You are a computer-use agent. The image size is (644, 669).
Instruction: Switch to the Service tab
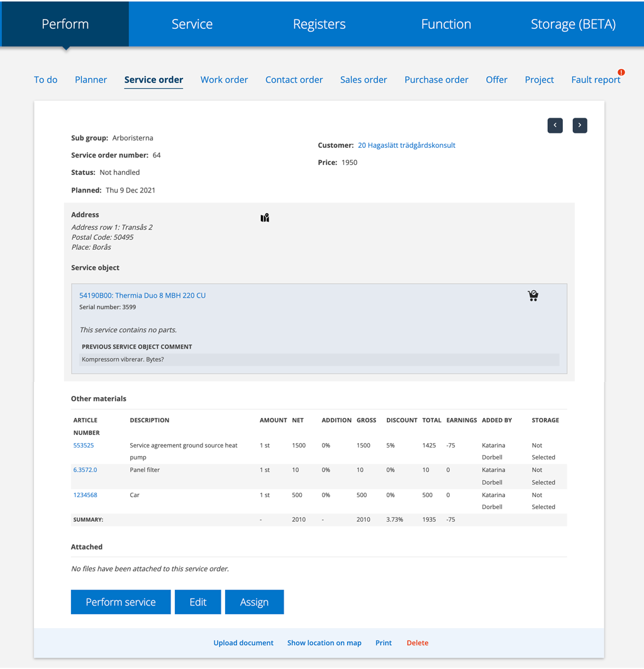tap(192, 24)
